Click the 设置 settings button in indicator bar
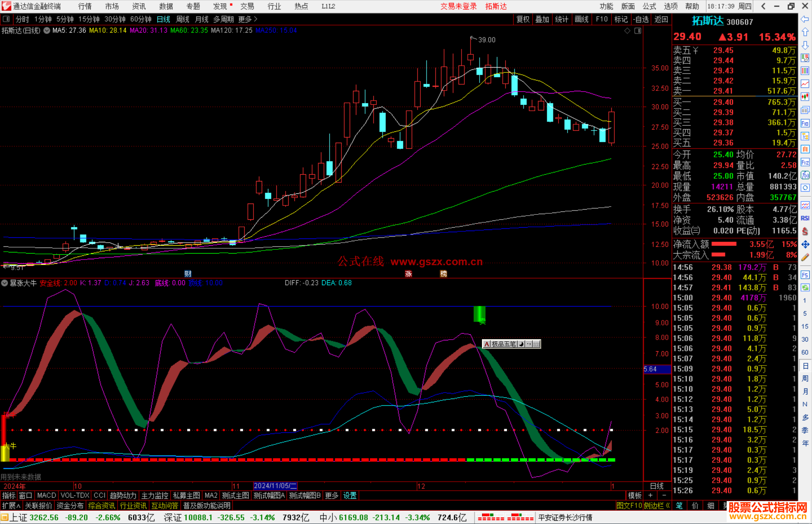The width and height of the screenshot is (812, 524). tap(350, 495)
